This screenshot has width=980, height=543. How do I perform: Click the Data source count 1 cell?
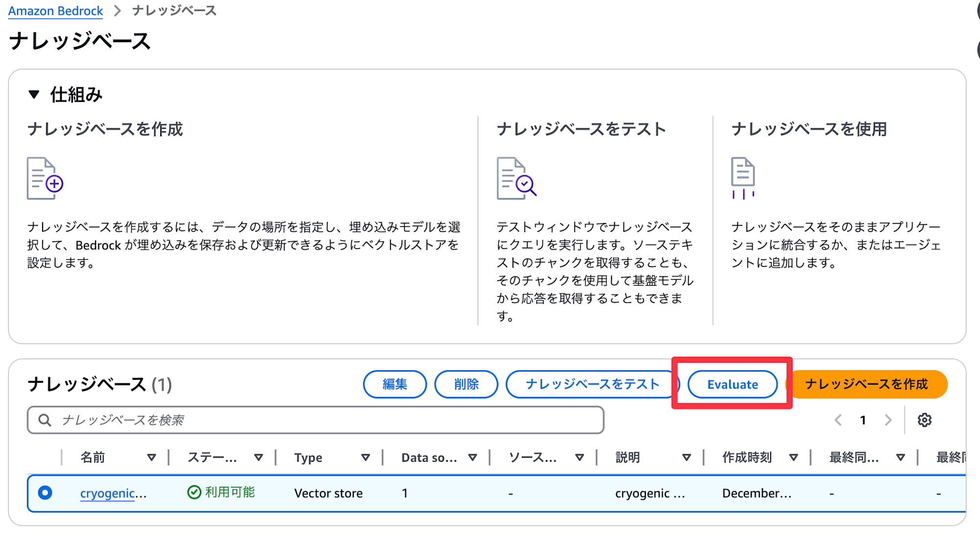pos(405,493)
